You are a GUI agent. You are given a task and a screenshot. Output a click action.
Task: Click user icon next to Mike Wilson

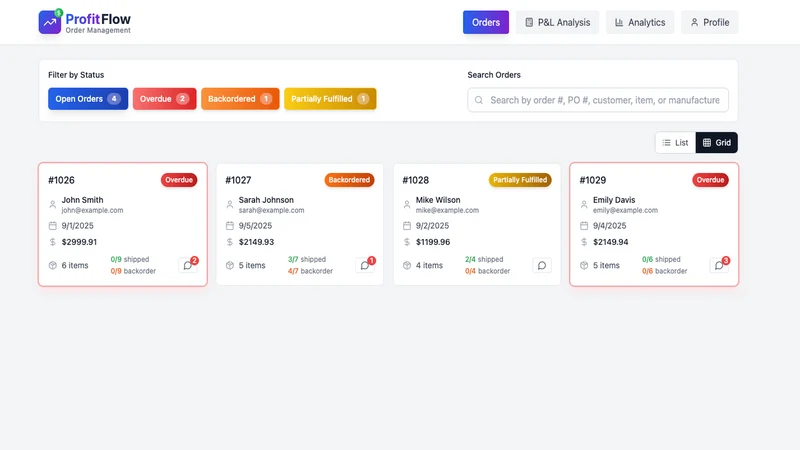click(x=407, y=205)
